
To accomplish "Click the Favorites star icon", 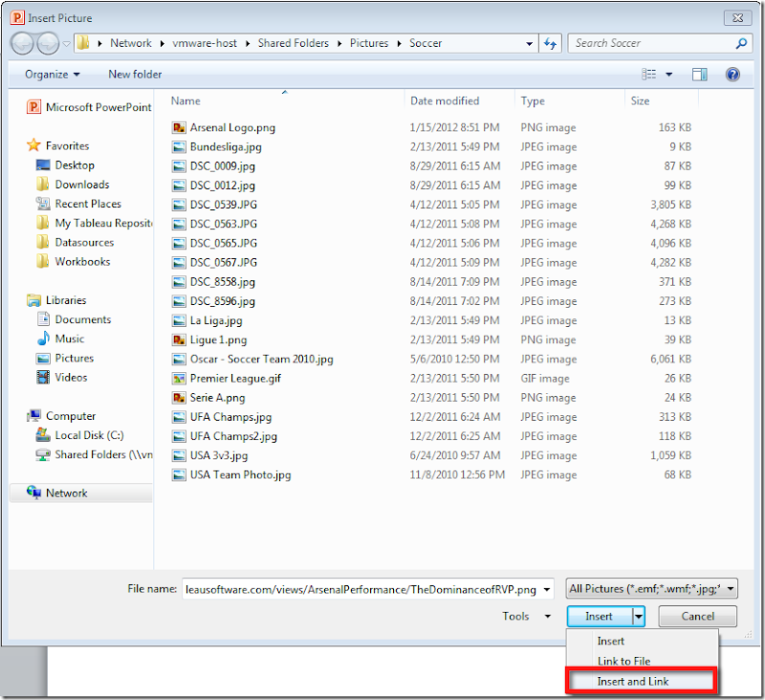I will coord(33,145).
